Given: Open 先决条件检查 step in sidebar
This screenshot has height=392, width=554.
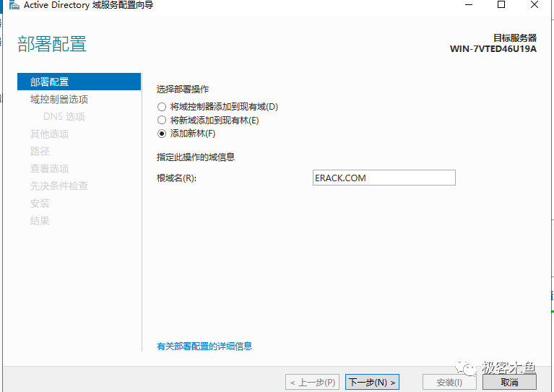Looking at the screenshot, I should pos(59,186).
